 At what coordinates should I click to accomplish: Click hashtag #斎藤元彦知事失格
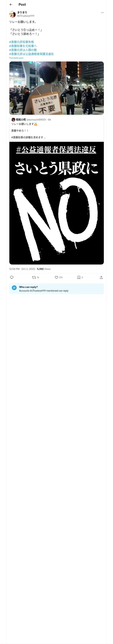pyautogui.click(x=22, y=42)
